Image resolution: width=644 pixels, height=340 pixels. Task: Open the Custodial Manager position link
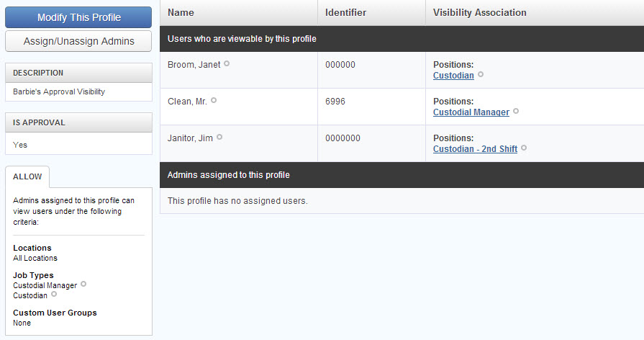(471, 112)
